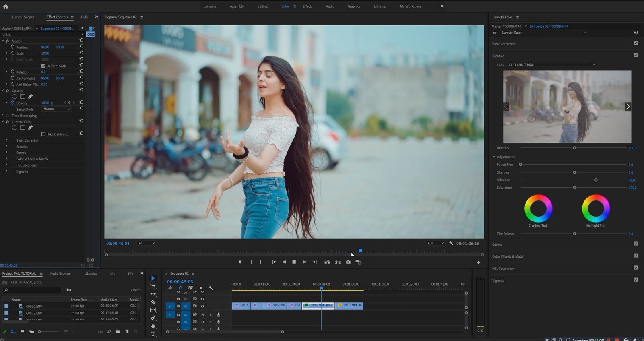Choose the Hand tool
This screenshot has width=644, height=341.
click(153, 326)
